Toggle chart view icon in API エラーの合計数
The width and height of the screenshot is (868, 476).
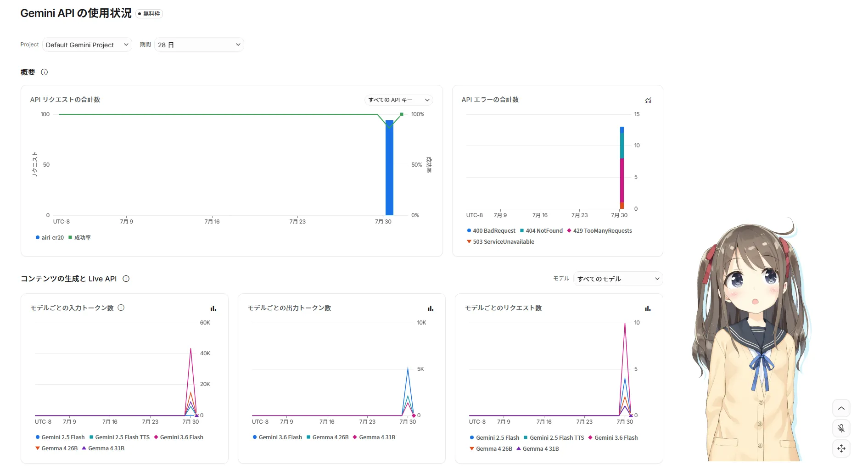point(648,100)
